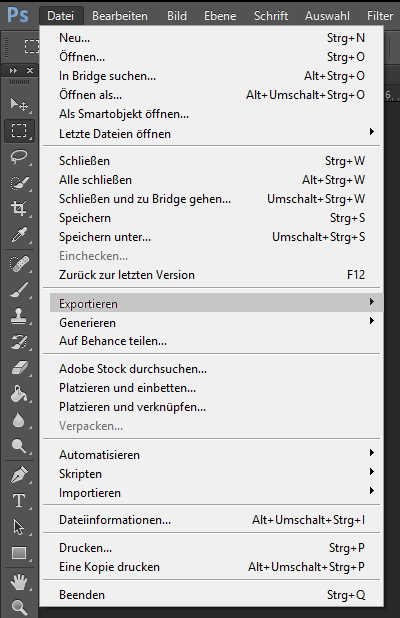Screen dimensions: 400x618
Task: Open the Bild menu
Action: (x=177, y=16)
